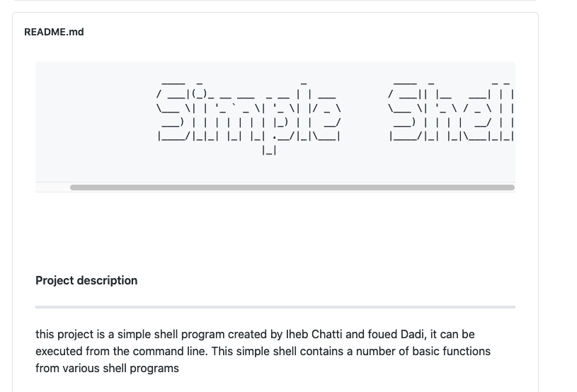The image size is (577, 392).
Task: Click the divider line under Project description
Action: (x=275, y=307)
